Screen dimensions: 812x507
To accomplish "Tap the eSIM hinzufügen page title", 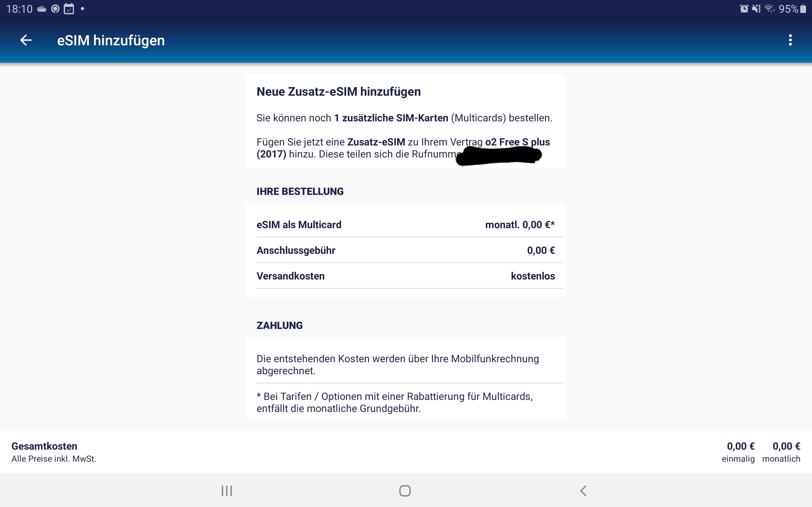I will click(x=111, y=40).
